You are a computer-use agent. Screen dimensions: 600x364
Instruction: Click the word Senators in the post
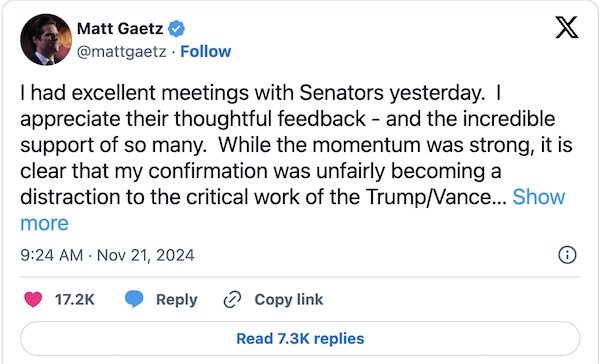(x=341, y=93)
